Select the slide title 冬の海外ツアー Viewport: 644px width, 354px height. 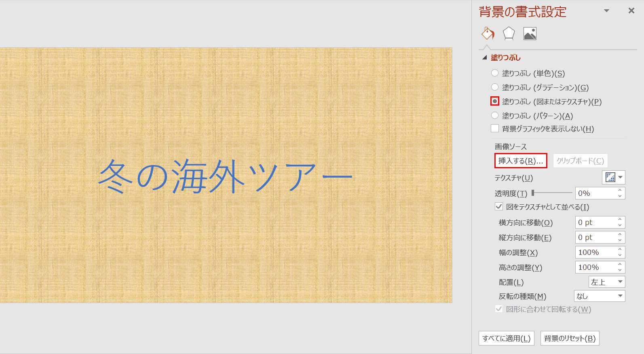coord(226,176)
